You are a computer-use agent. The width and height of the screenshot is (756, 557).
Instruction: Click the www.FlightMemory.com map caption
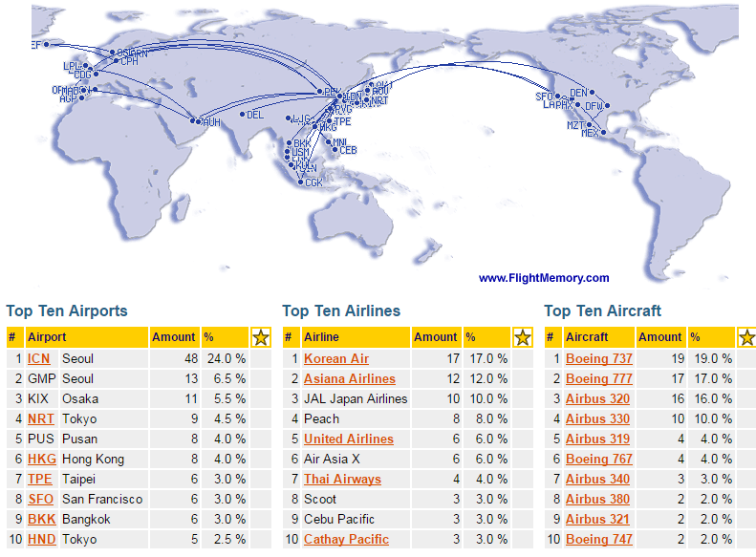(x=544, y=278)
